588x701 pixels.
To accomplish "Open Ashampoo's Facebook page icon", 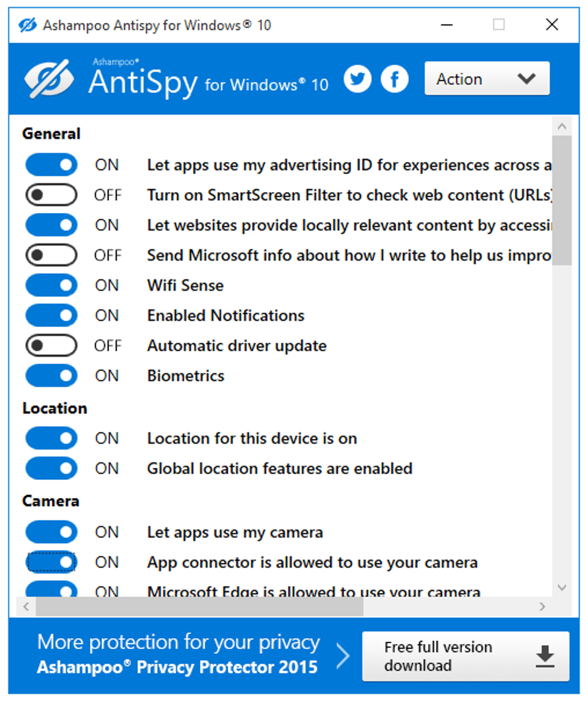I will pyautogui.click(x=395, y=79).
